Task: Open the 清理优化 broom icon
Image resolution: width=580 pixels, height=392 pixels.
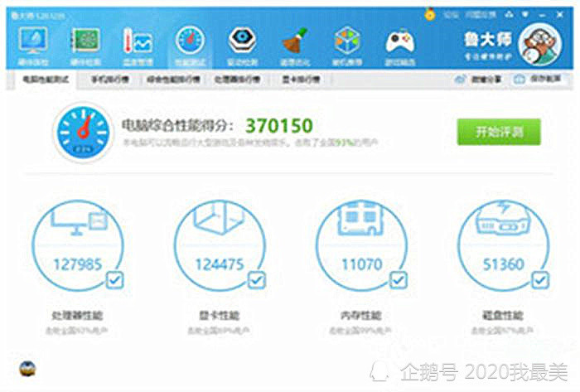Action: [x=295, y=41]
